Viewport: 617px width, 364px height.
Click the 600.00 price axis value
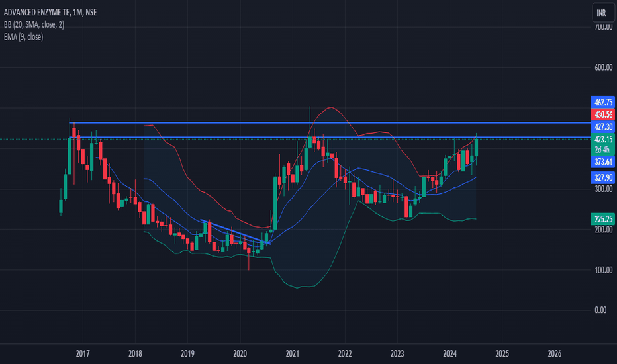click(603, 68)
